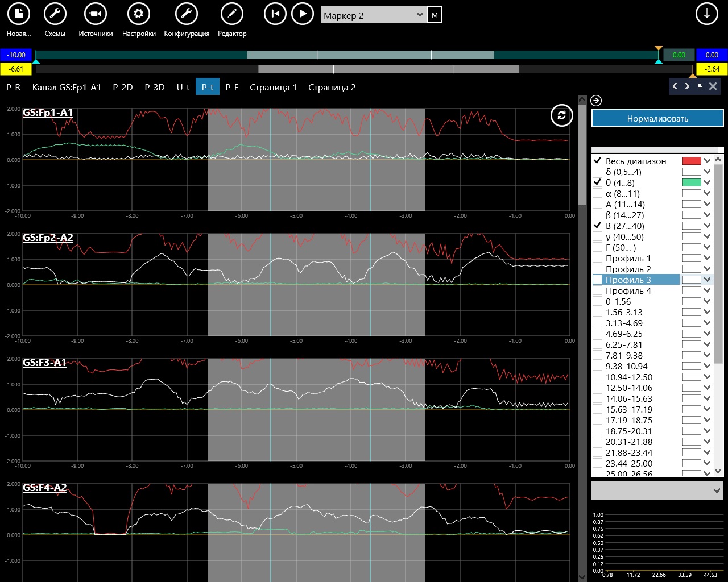
Task: Open Схемы wrench icon
Action: tap(55, 14)
